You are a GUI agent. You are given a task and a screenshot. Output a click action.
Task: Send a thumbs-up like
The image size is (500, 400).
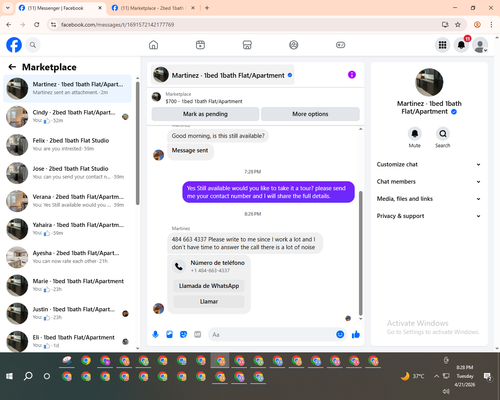coord(356,334)
